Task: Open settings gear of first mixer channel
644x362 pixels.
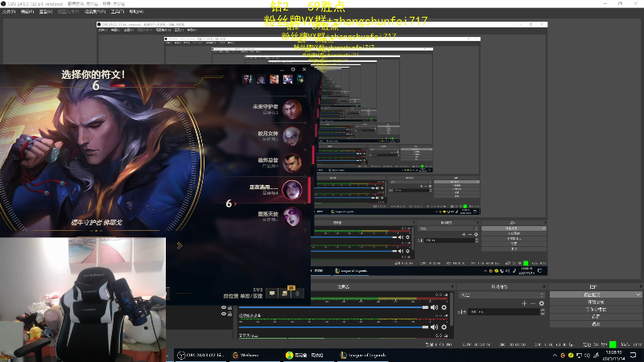Action: [444, 307]
